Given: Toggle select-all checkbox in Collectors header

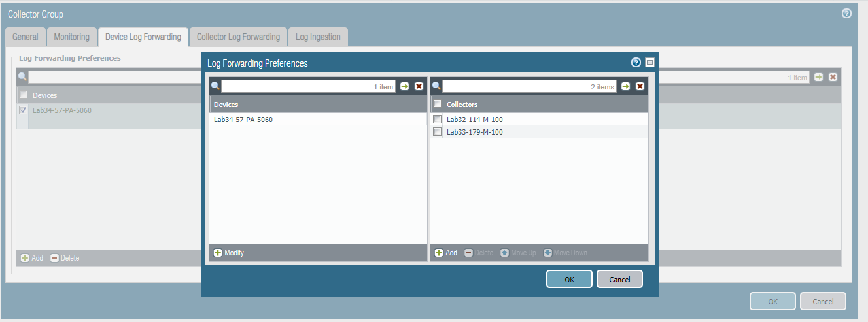Looking at the screenshot, I should (x=438, y=104).
